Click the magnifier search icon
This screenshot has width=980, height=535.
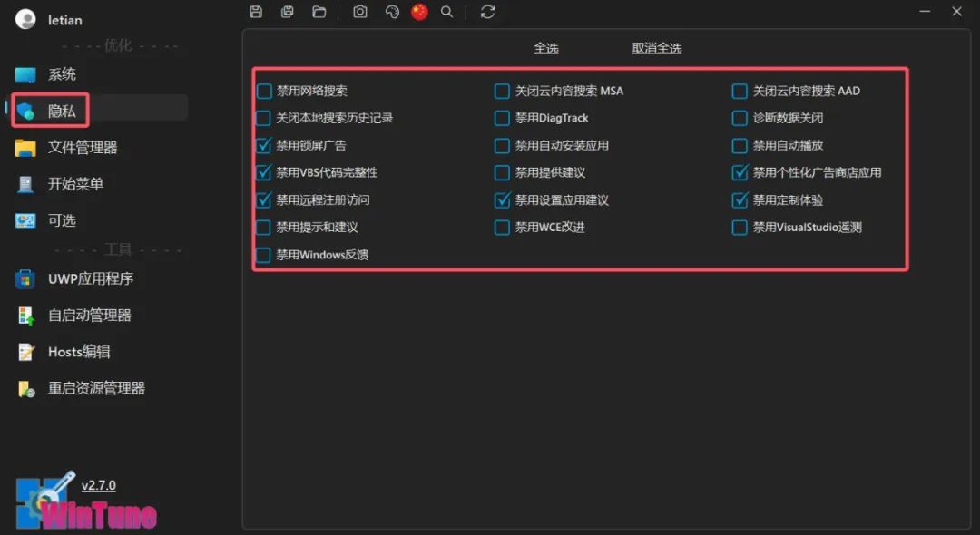click(446, 12)
